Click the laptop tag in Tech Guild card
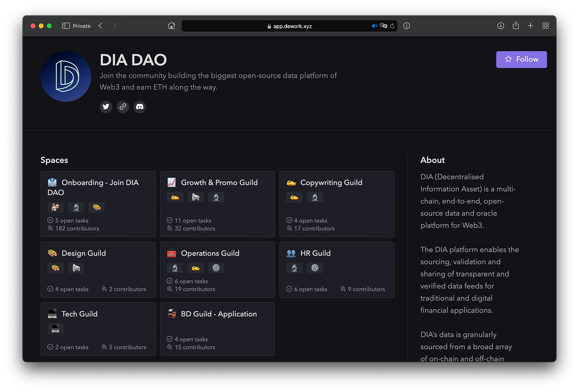Viewport: 579px width, 392px height. [55, 329]
